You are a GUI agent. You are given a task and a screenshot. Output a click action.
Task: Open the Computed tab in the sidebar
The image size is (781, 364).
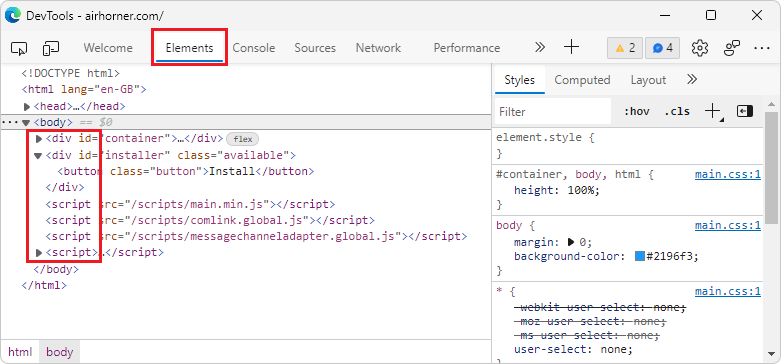tap(582, 80)
